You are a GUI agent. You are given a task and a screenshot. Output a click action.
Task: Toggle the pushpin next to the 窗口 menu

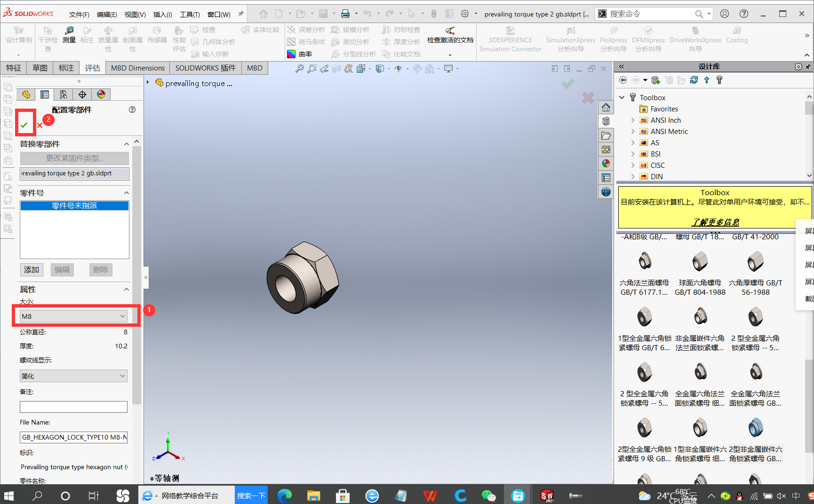pyautogui.click(x=240, y=14)
